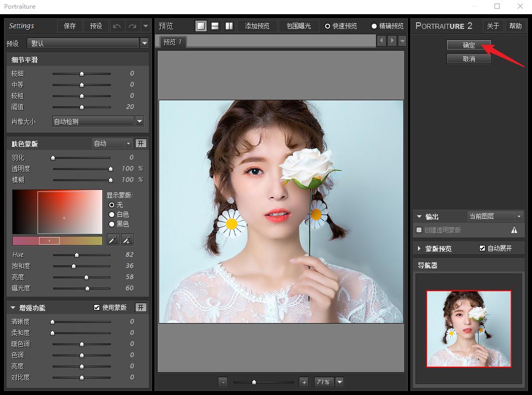Switch to horizontal split preview layout
The width and height of the screenshot is (532, 395).
(x=215, y=26)
